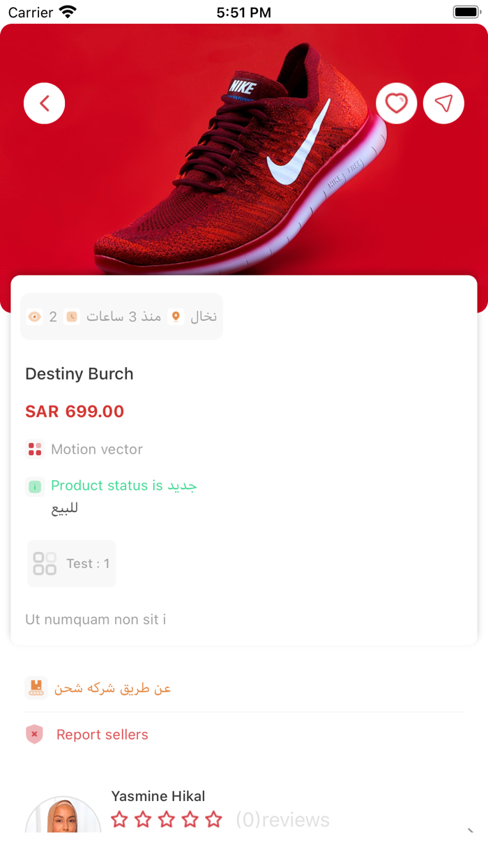
Task: Tap the red report shield icon
Action: pyautogui.click(x=35, y=734)
